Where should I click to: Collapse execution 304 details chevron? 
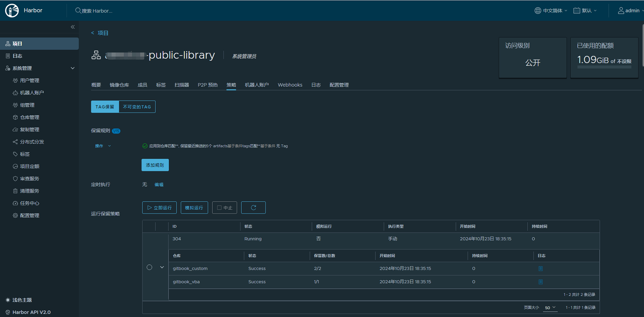[162, 267]
